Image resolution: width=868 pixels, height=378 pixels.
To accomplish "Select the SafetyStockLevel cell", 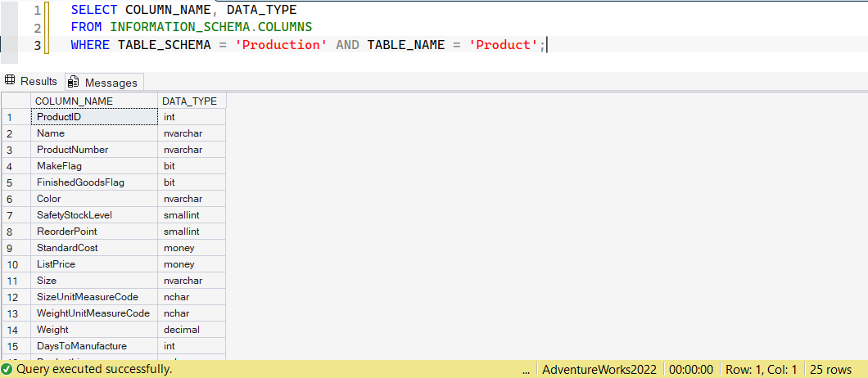I will pyautogui.click(x=94, y=214).
